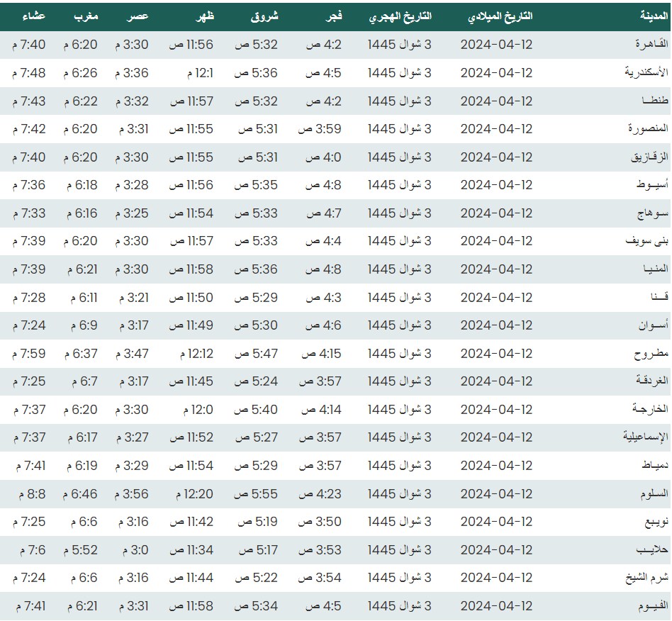
Task: Click the التاريخ الميلادي column header
Action: click(x=501, y=16)
